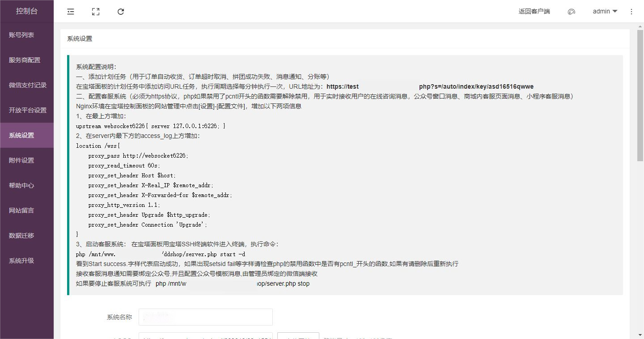Go to 数据迁移 in sidebar
Image resolution: width=644 pixels, height=339 pixels.
pyautogui.click(x=21, y=236)
